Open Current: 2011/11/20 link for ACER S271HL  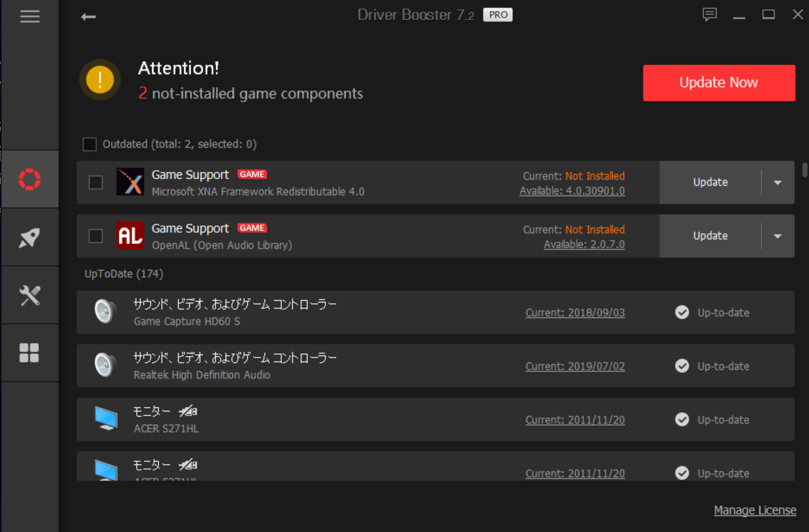click(x=575, y=420)
